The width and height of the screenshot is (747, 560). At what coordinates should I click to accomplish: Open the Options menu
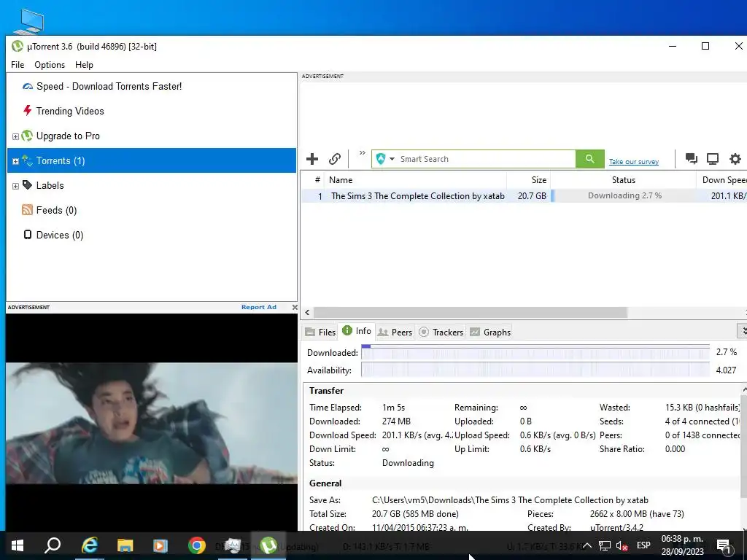point(50,65)
